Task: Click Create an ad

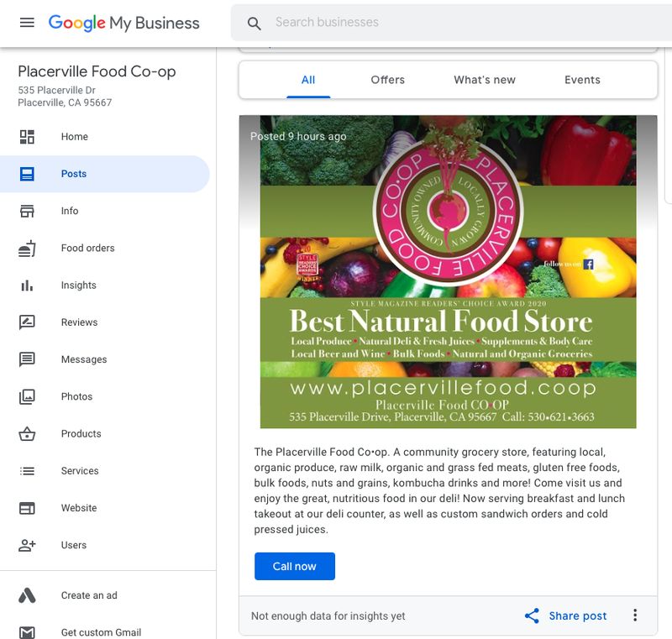Action: pyautogui.click(x=89, y=595)
